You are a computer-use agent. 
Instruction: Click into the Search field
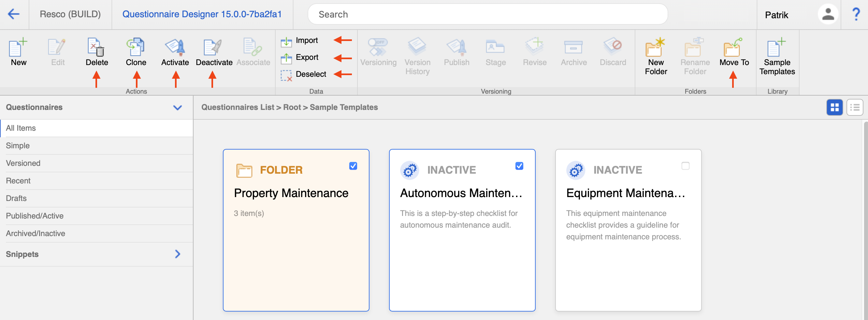[487, 14]
